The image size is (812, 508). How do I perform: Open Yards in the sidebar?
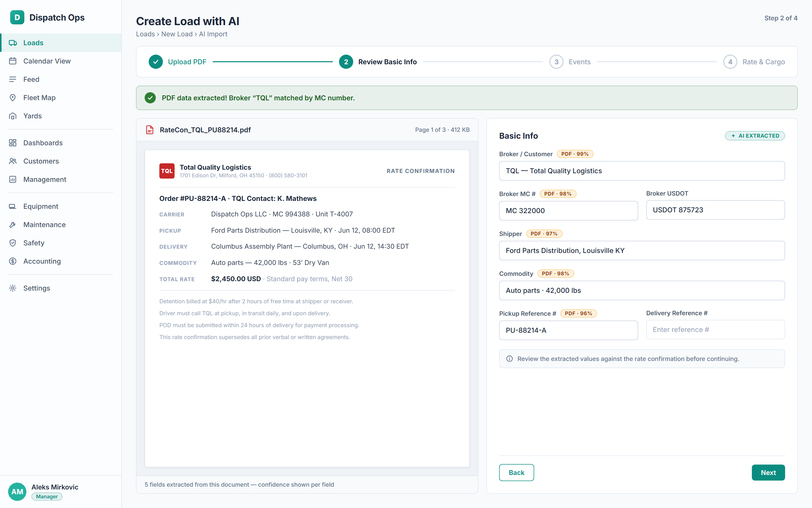[x=61, y=116]
